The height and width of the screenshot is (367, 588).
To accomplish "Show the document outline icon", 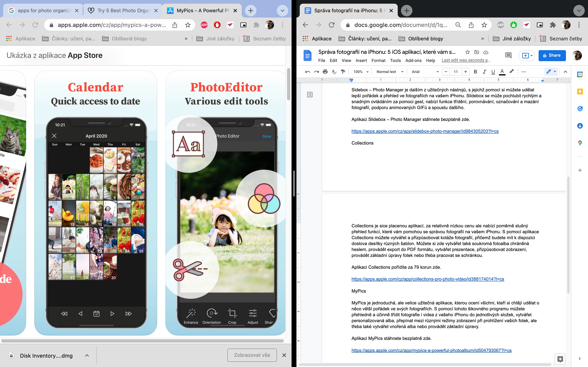I will click(x=310, y=94).
